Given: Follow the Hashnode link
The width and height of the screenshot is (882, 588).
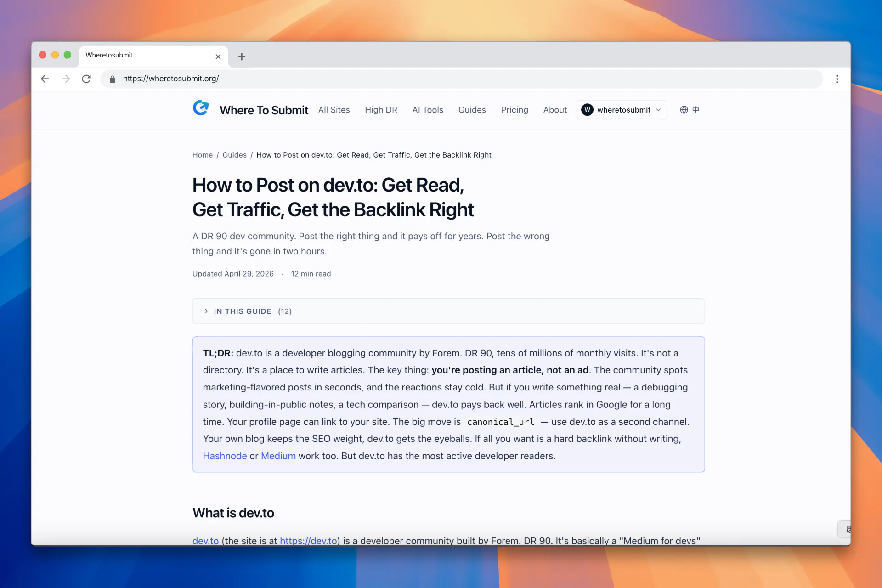Looking at the screenshot, I should point(225,456).
